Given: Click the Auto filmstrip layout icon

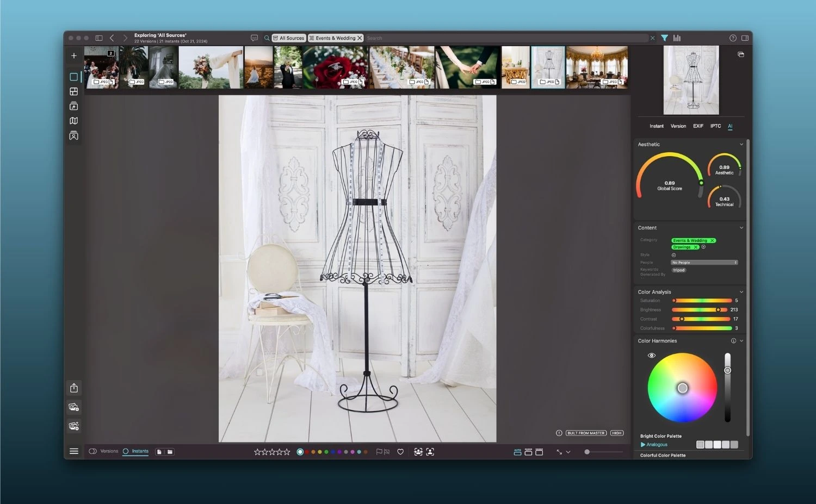Looking at the screenshot, I should (x=517, y=452).
